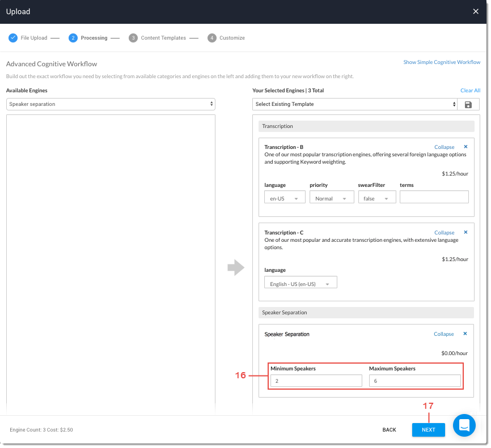This screenshot has width=491, height=448.
Task: Open the Select Existing Template dropdown
Action: click(x=354, y=104)
